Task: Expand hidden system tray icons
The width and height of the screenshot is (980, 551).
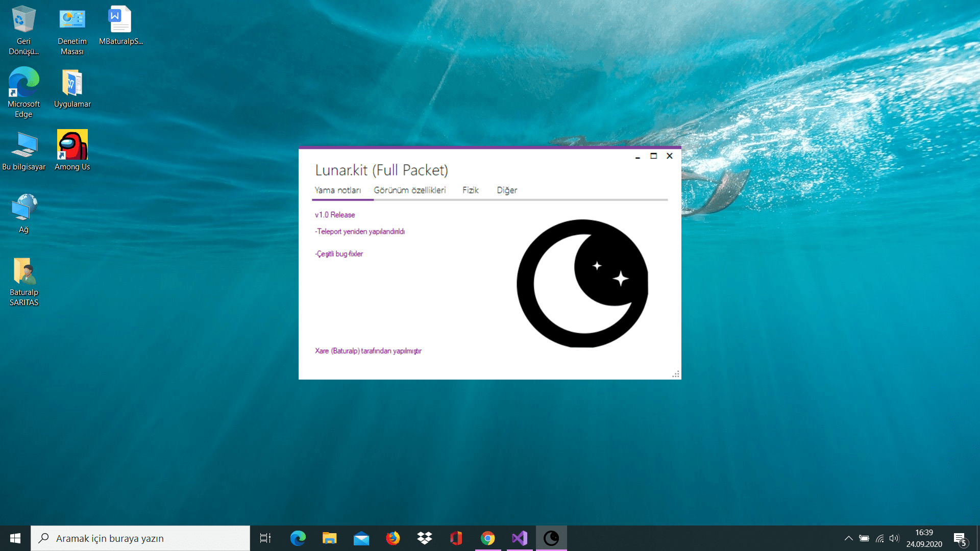Action: click(x=848, y=538)
